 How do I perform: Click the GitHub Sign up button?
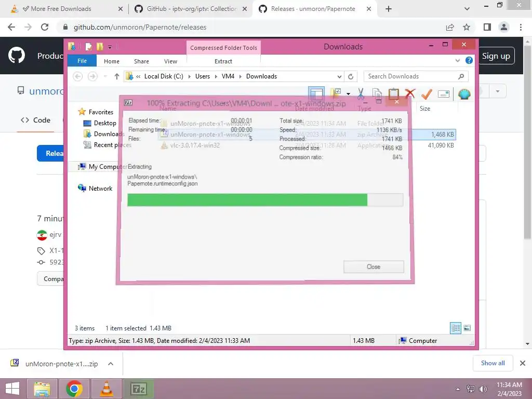pyautogui.click(x=496, y=56)
